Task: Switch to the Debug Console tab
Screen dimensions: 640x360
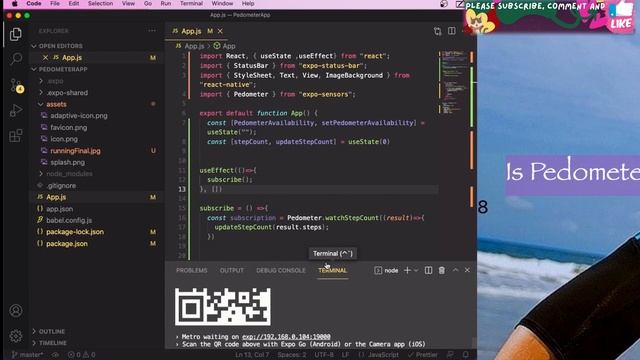Action: pos(281,270)
